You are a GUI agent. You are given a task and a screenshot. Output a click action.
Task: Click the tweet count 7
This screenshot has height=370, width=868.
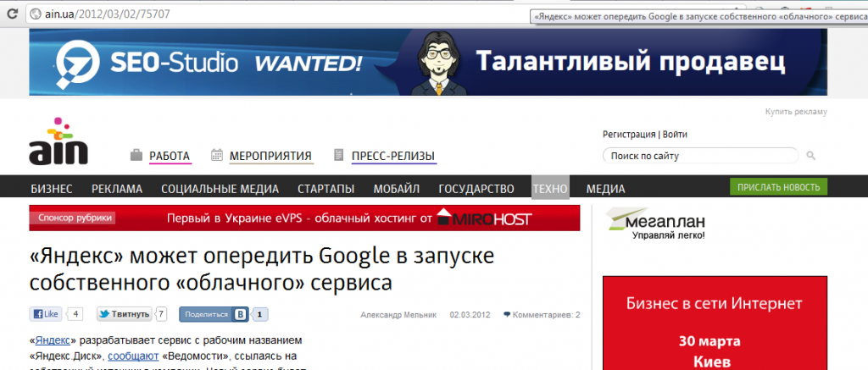coord(161,314)
